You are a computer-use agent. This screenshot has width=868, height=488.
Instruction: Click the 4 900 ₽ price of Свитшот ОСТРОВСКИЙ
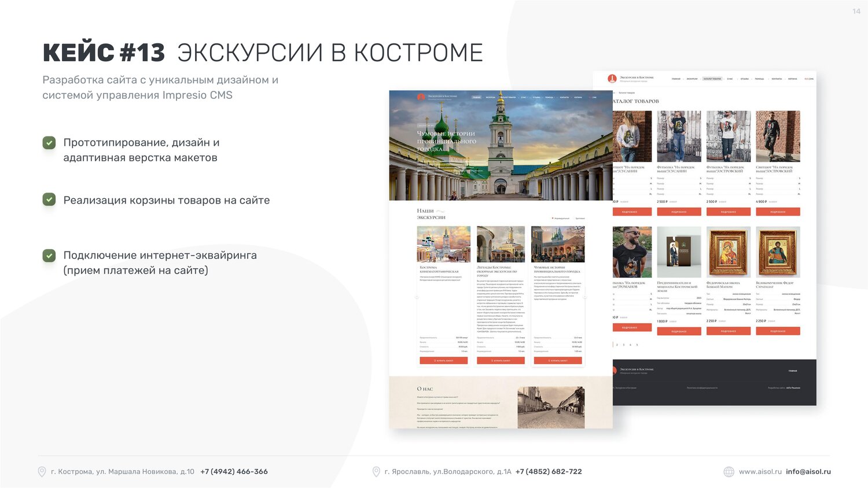tap(762, 202)
